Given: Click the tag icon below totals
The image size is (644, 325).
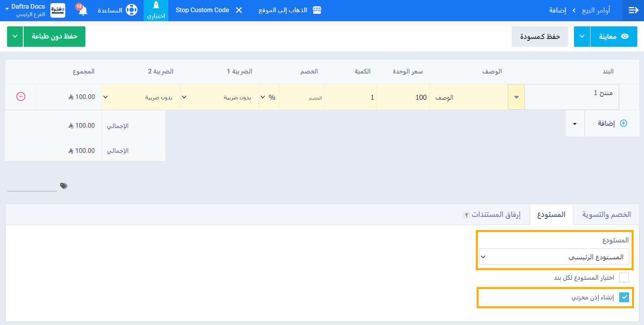Looking at the screenshot, I should (64, 186).
